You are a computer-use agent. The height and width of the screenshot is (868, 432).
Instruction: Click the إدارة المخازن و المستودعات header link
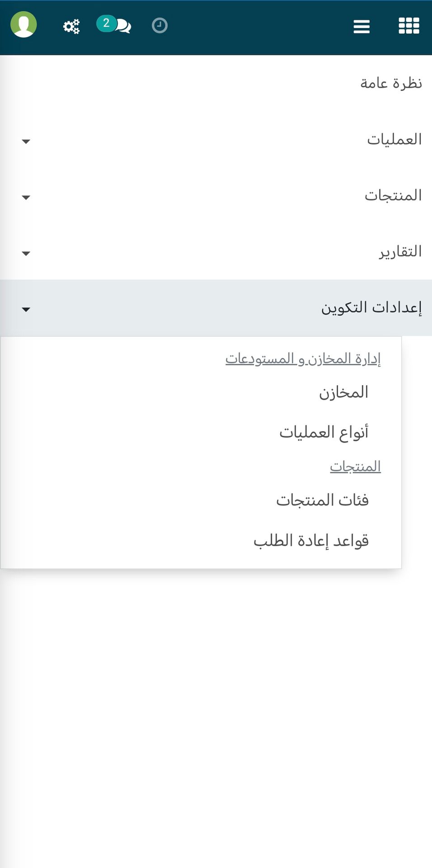tap(303, 359)
